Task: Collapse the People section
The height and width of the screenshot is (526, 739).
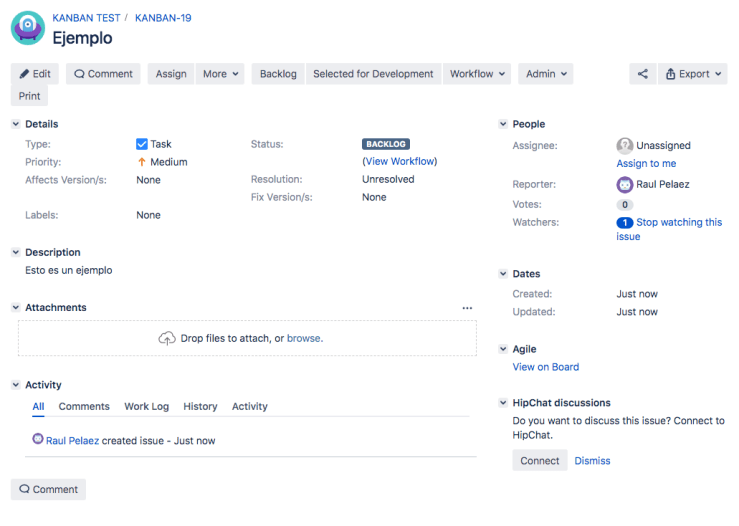Action: [503, 124]
